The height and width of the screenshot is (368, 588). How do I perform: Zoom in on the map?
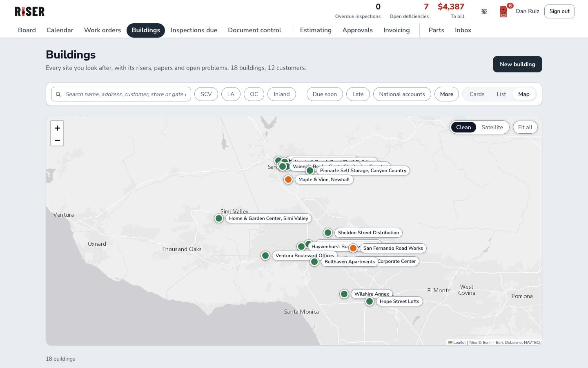(x=57, y=128)
